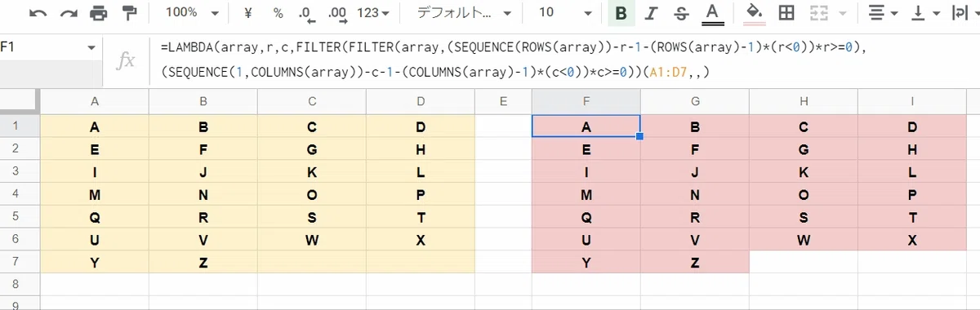
Task: Click the fx function icon
Action: 126,61
